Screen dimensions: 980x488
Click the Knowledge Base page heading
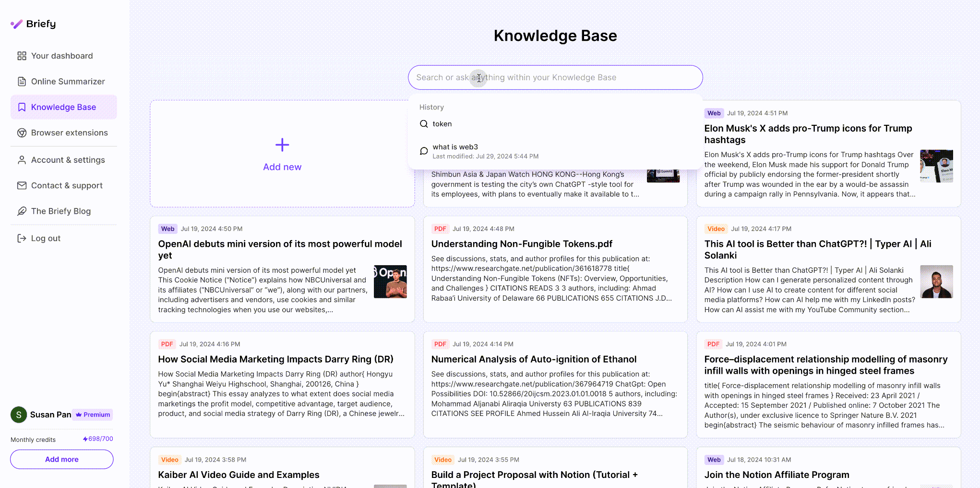[555, 36]
